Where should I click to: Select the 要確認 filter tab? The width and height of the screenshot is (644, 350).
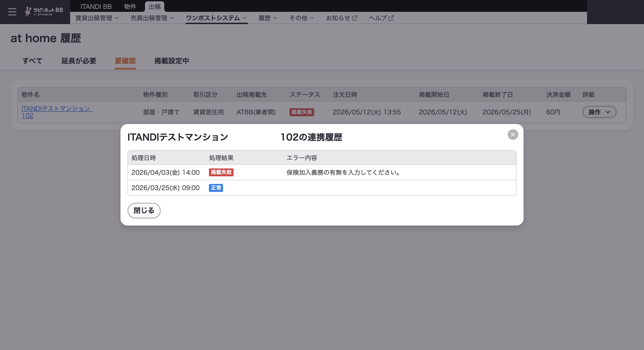click(x=125, y=61)
